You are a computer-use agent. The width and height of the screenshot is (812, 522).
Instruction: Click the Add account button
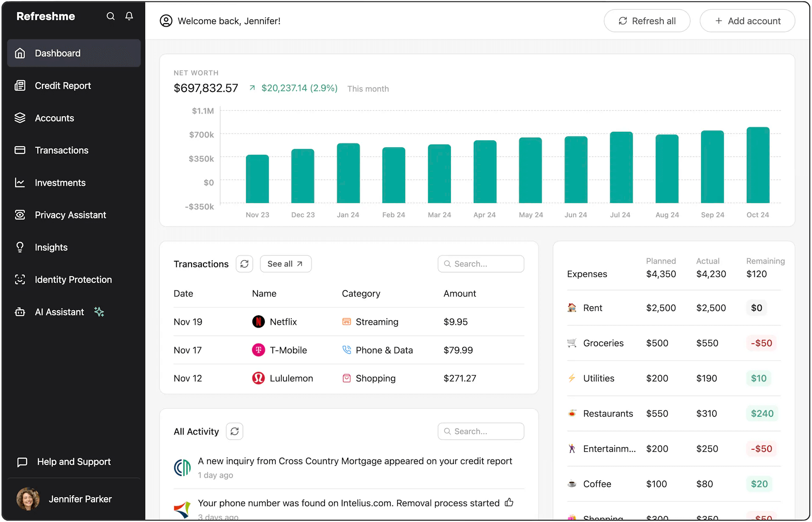coord(747,21)
